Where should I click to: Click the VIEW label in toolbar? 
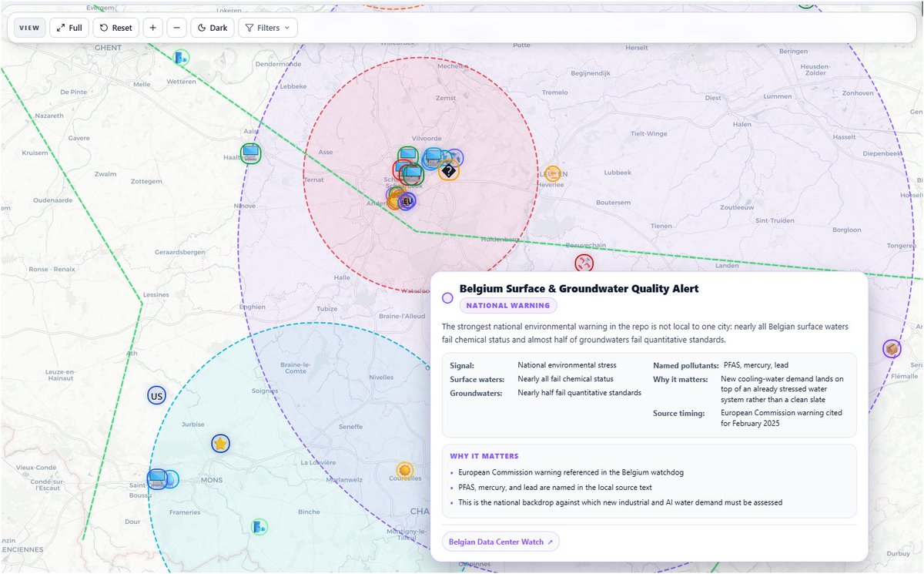tap(29, 28)
